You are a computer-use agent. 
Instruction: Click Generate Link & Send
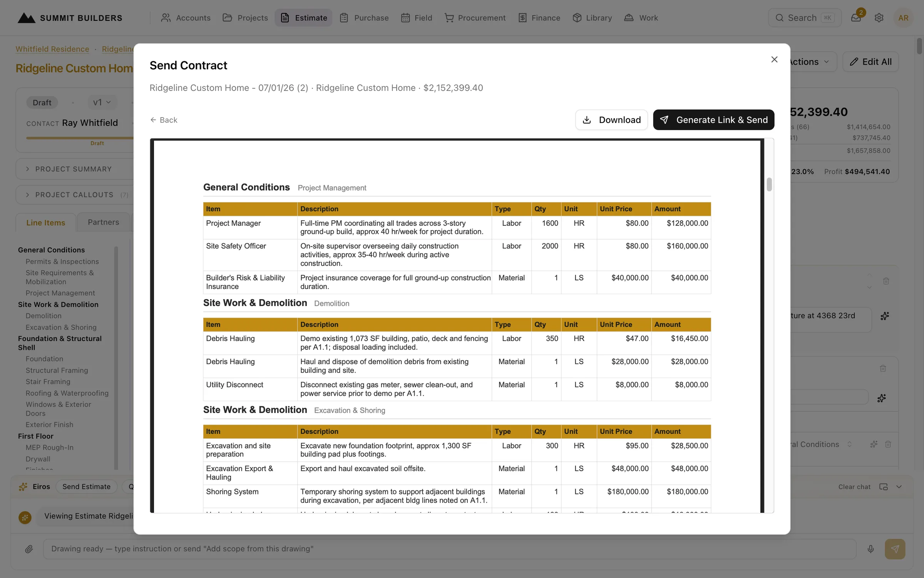coord(713,120)
